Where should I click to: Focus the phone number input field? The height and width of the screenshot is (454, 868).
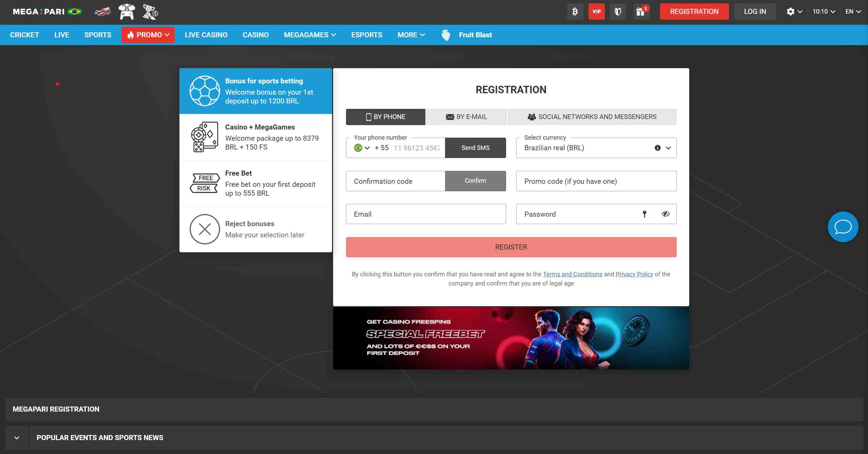click(x=417, y=148)
